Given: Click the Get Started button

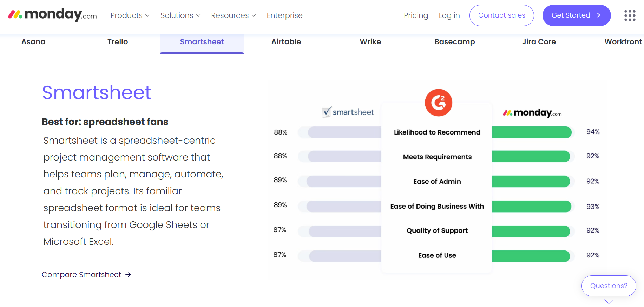Looking at the screenshot, I should (x=576, y=15).
